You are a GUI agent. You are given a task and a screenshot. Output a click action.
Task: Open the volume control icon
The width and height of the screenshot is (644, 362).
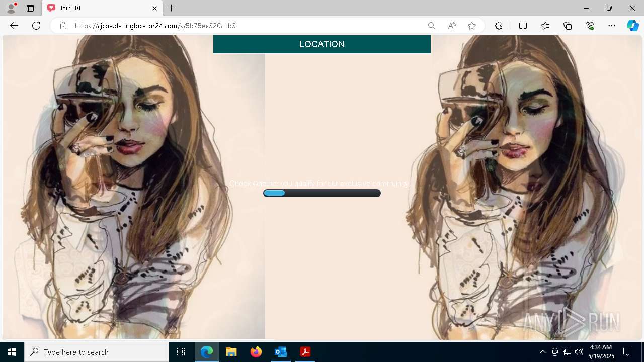tap(579, 352)
